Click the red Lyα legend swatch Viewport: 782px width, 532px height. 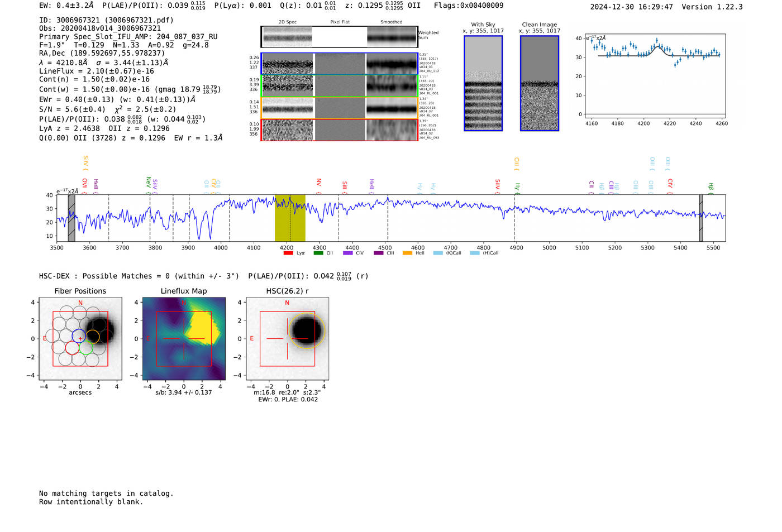tap(288, 253)
